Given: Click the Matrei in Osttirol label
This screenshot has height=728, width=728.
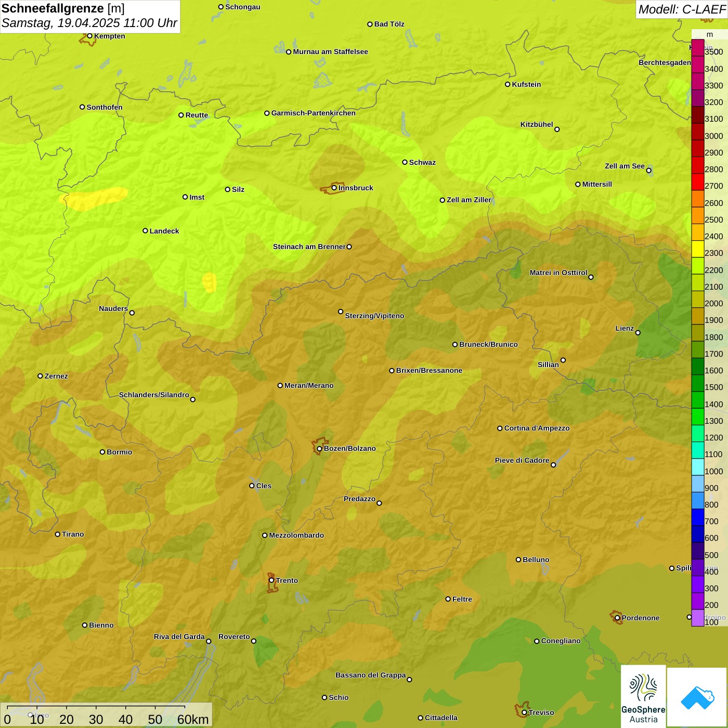Looking at the screenshot, I should point(558,272).
